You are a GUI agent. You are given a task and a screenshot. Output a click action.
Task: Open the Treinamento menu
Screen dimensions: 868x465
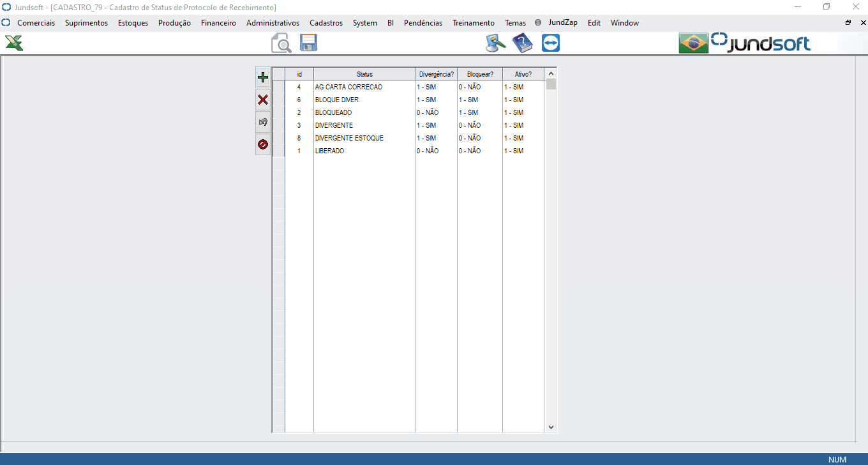474,22
